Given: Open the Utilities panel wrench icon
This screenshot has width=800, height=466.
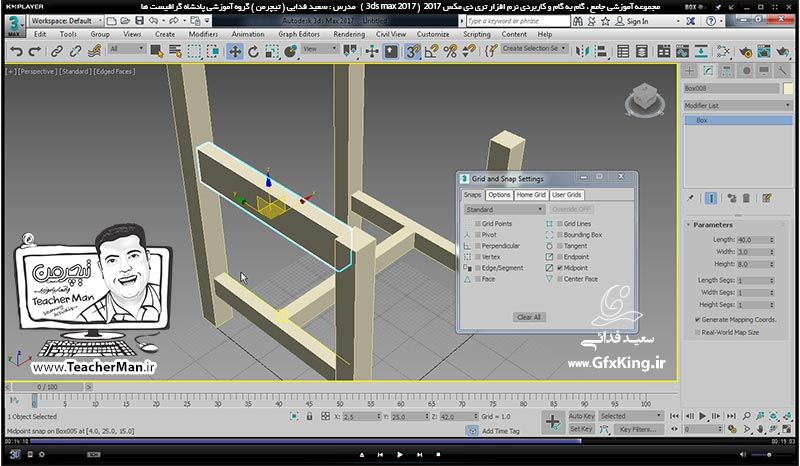Looking at the screenshot, I should [x=782, y=70].
